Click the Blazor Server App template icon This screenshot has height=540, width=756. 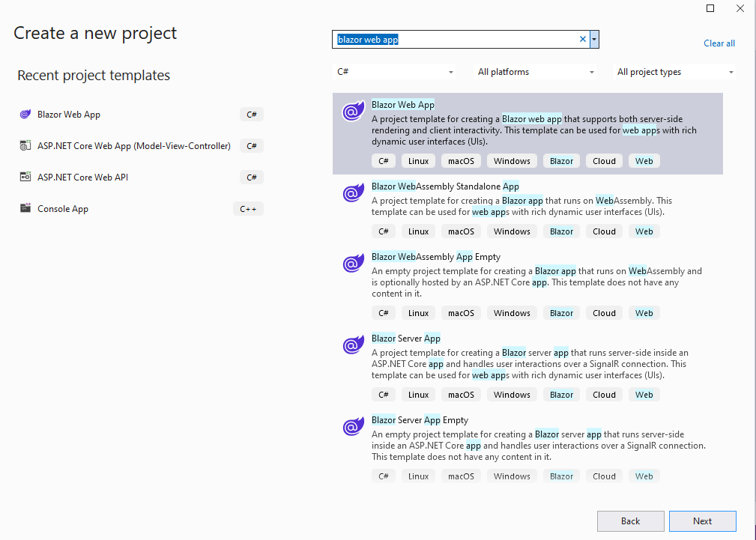coord(354,345)
